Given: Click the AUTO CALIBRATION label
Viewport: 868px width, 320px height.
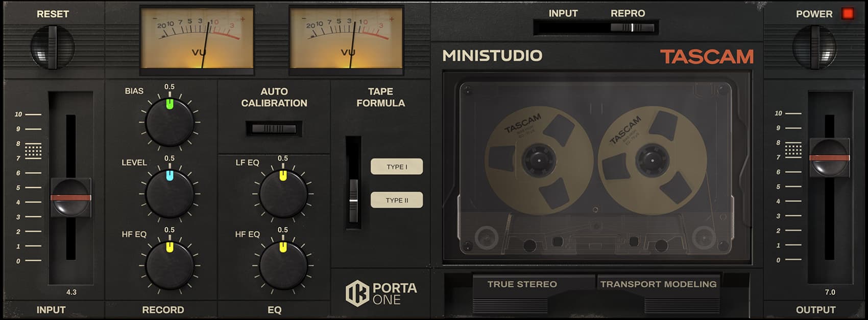Looking at the screenshot, I should tap(274, 97).
